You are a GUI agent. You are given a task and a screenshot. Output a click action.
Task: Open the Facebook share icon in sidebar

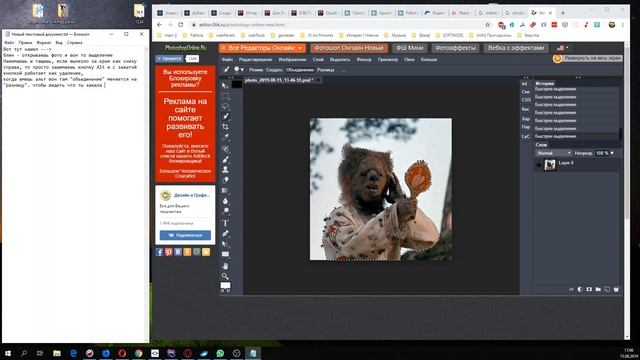pos(159,252)
